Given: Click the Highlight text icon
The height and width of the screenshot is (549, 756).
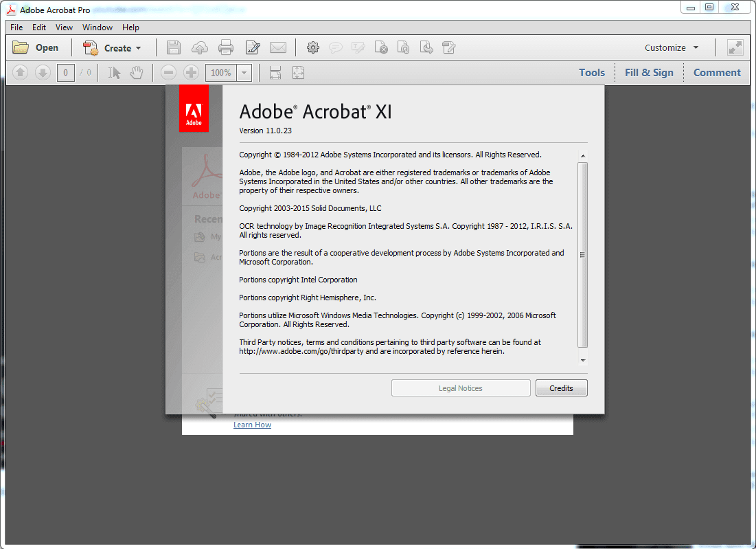Looking at the screenshot, I should 358,47.
